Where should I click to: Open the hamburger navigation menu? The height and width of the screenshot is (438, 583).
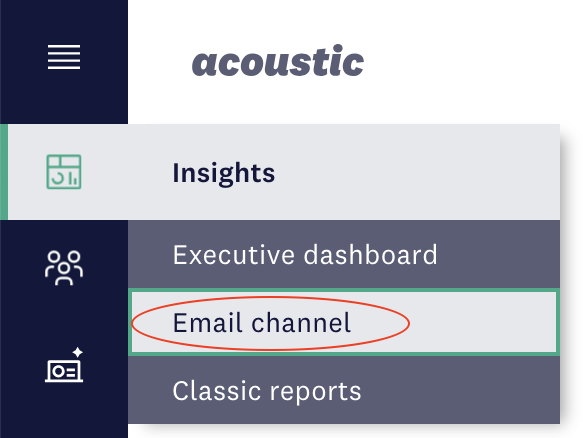(64, 57)
